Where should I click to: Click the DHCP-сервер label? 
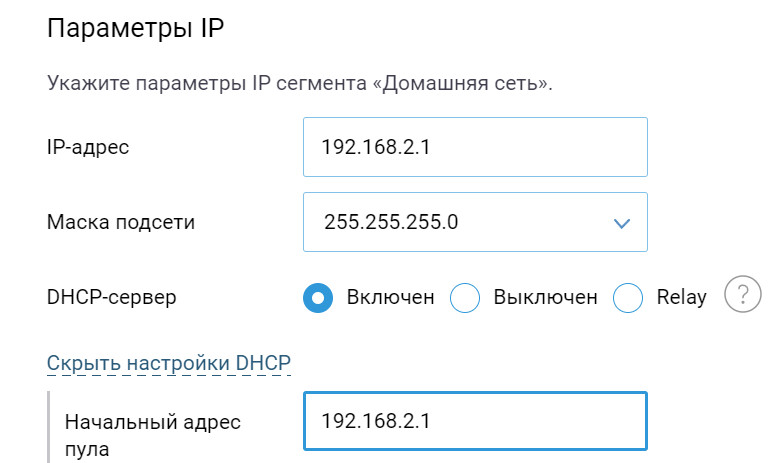110,297
